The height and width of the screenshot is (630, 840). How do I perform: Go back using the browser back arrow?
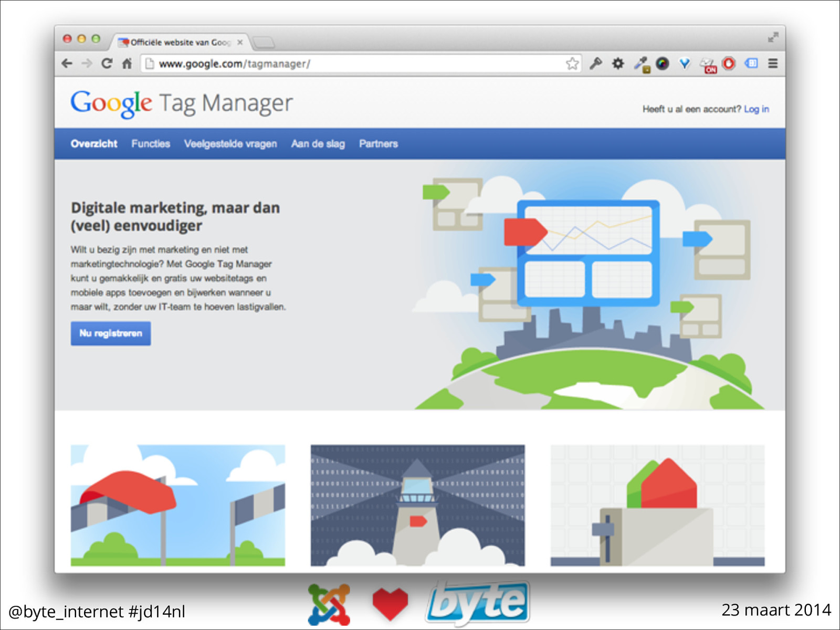pyautogui.click(x=67, y=64)
